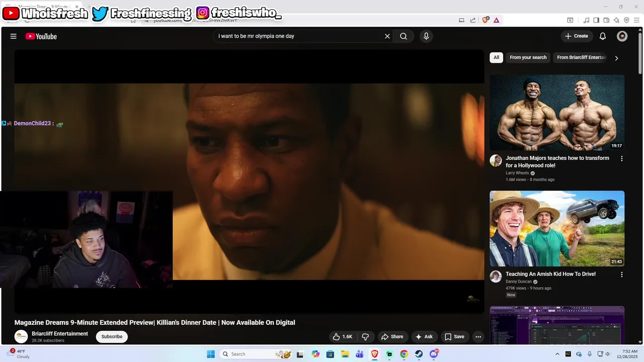Click the Ask button
The height and width of the screenshot is (362, 644).
pos(424,337)
